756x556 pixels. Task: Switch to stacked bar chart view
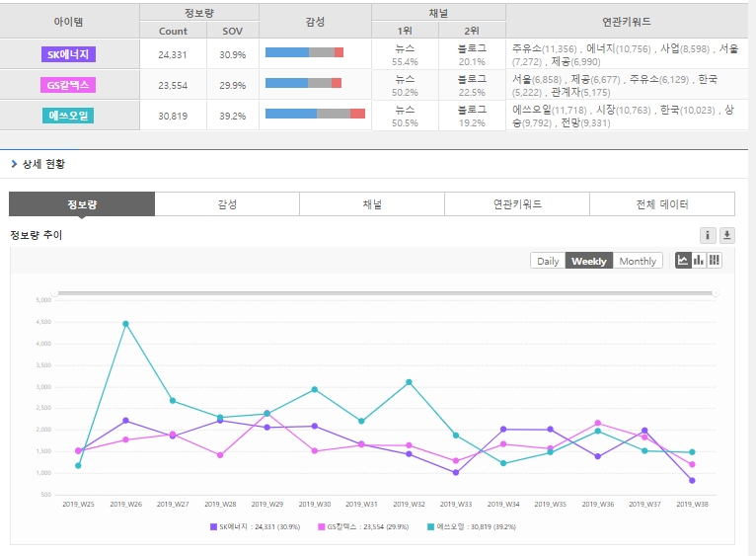(715, 261)
